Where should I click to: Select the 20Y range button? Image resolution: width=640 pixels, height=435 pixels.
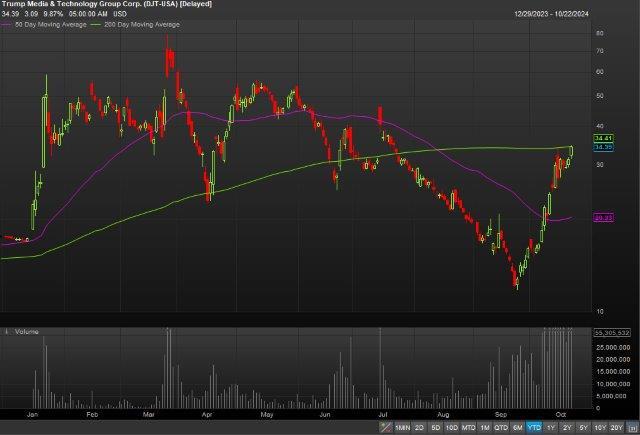(x=616, y=427)
